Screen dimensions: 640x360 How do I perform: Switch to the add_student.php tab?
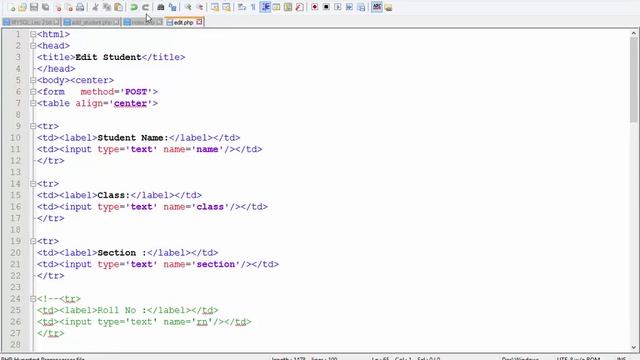pos(91,22)
